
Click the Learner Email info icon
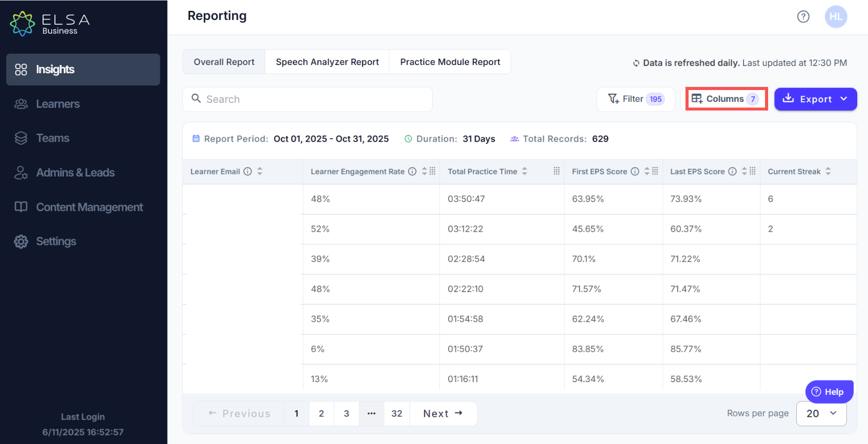click(248, 171)
